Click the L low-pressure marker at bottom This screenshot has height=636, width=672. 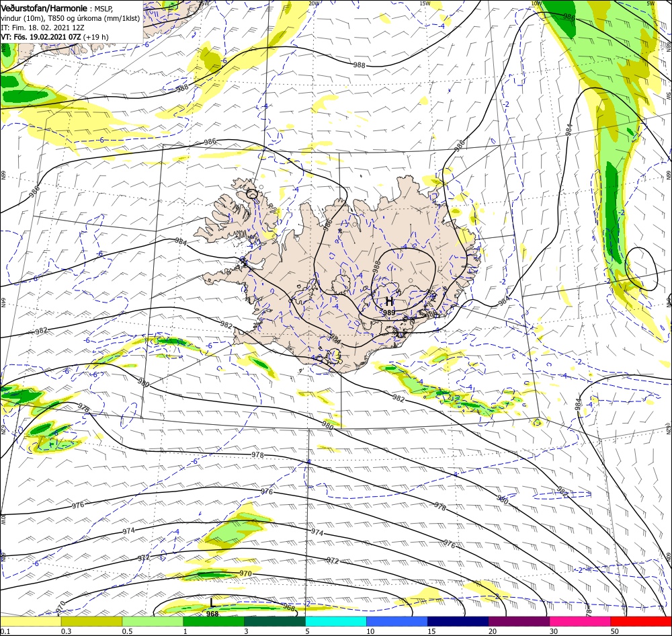pos(212,602)
